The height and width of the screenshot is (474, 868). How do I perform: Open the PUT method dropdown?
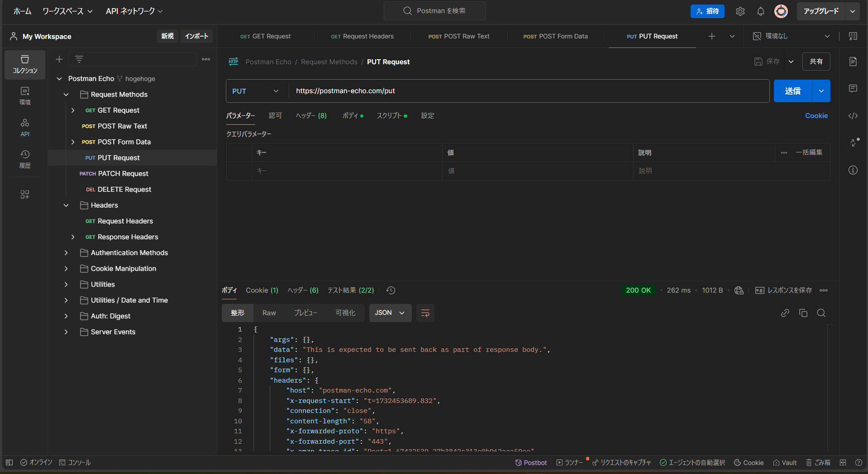coord(256,91)
